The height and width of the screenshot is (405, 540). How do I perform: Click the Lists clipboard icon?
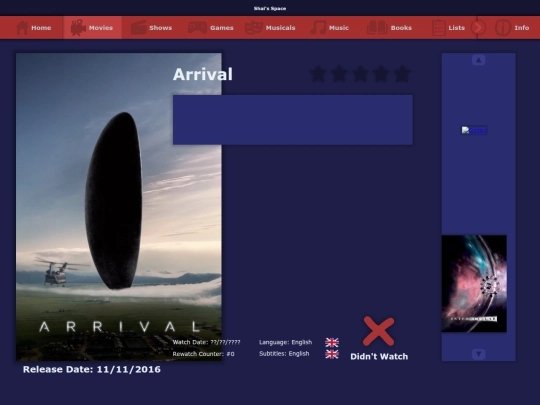438,28
